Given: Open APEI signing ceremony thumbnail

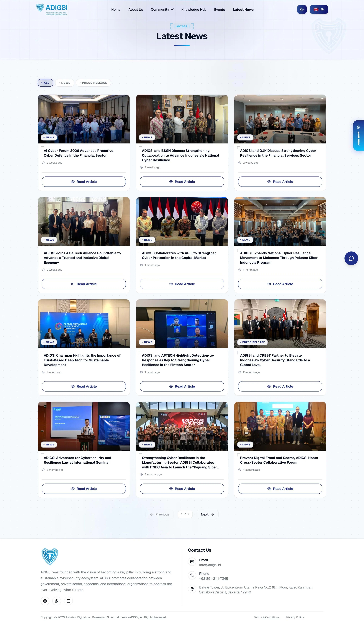Looking at the screenshot, I should point(182,221).
